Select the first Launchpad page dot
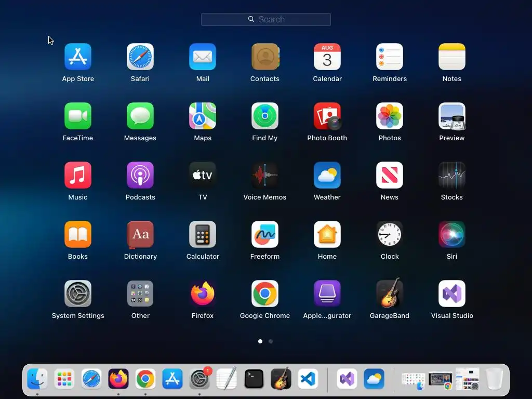Viewport: 532px width, 399px height. (260, 341)
